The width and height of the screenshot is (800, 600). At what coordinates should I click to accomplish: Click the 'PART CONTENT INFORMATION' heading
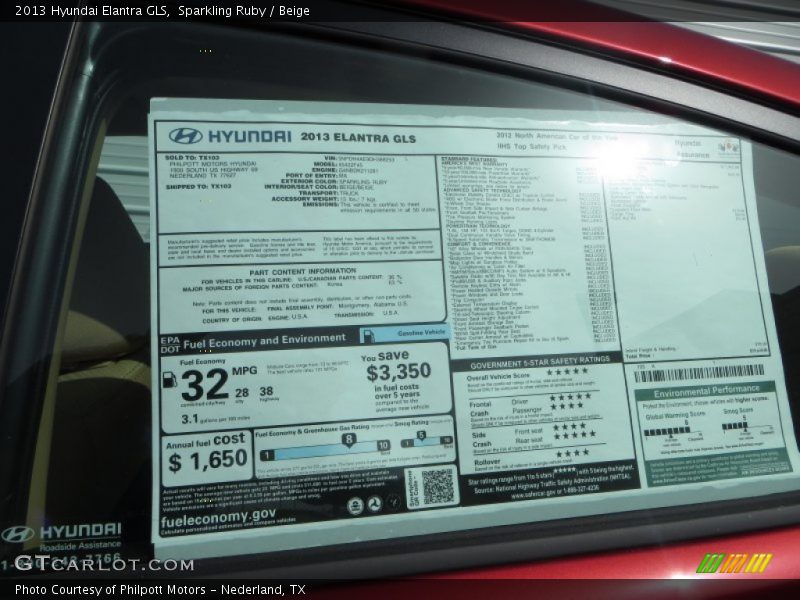tap(303, 271)
